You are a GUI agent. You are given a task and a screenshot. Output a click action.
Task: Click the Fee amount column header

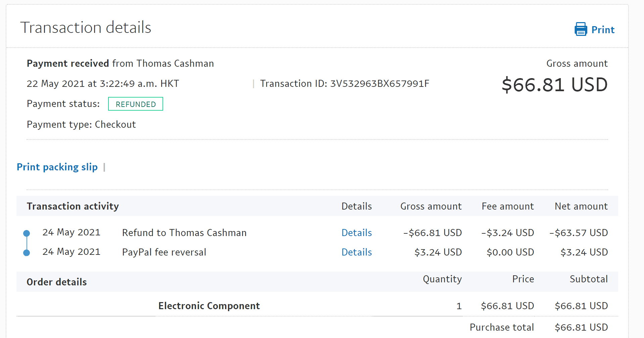507,206
